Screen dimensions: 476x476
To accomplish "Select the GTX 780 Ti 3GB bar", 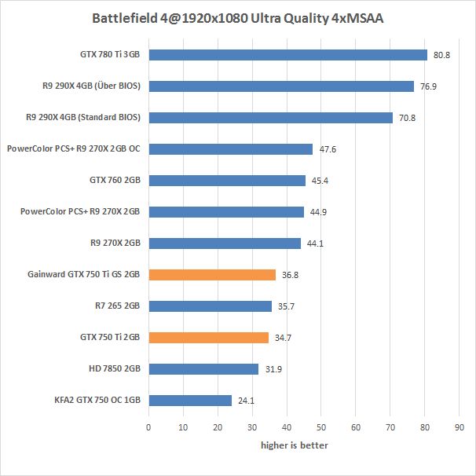I will (x=287, y=55).
